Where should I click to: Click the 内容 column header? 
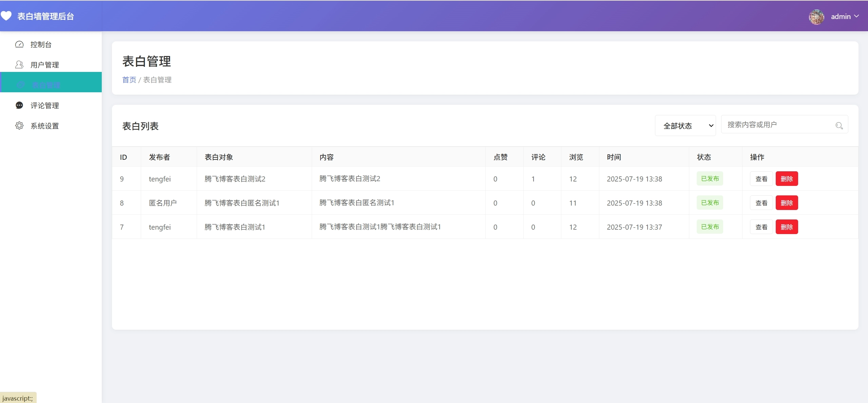327,157
